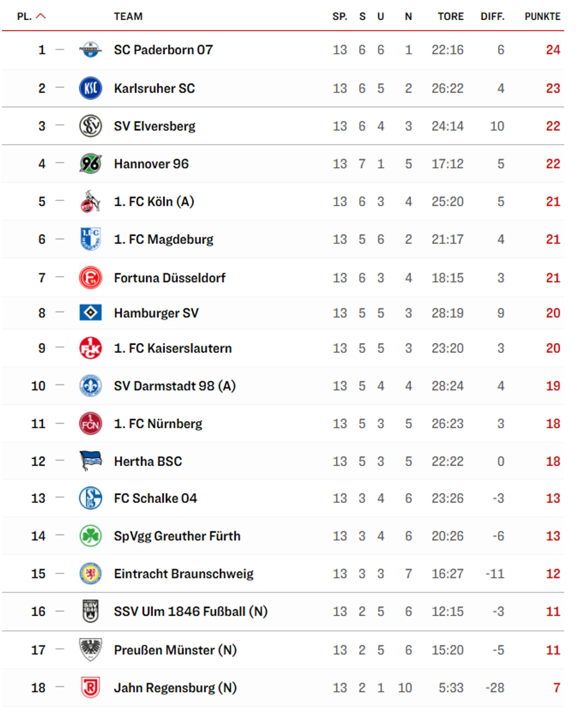This screenshot has height=716, width=588.
Task: Open the Hamburger SV diamond logo
Action: click(x=90, y=313)
